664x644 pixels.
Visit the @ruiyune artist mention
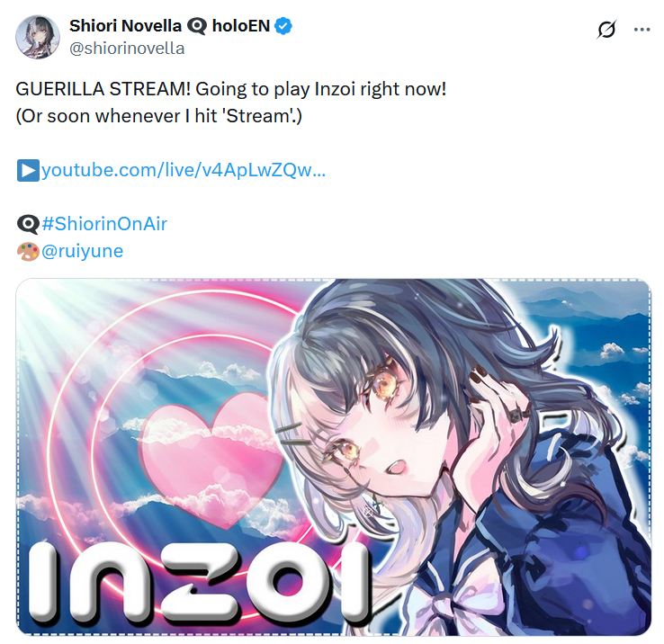(x=82, y=251)
